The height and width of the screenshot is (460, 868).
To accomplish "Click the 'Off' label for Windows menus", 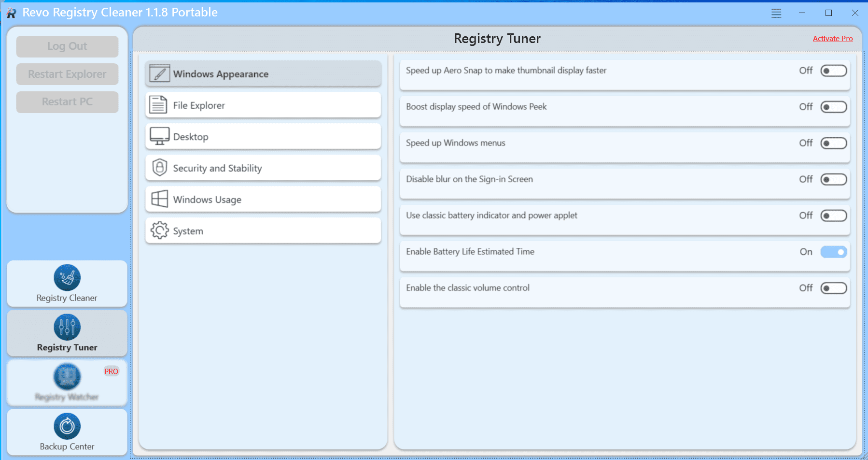I will 806,143.
